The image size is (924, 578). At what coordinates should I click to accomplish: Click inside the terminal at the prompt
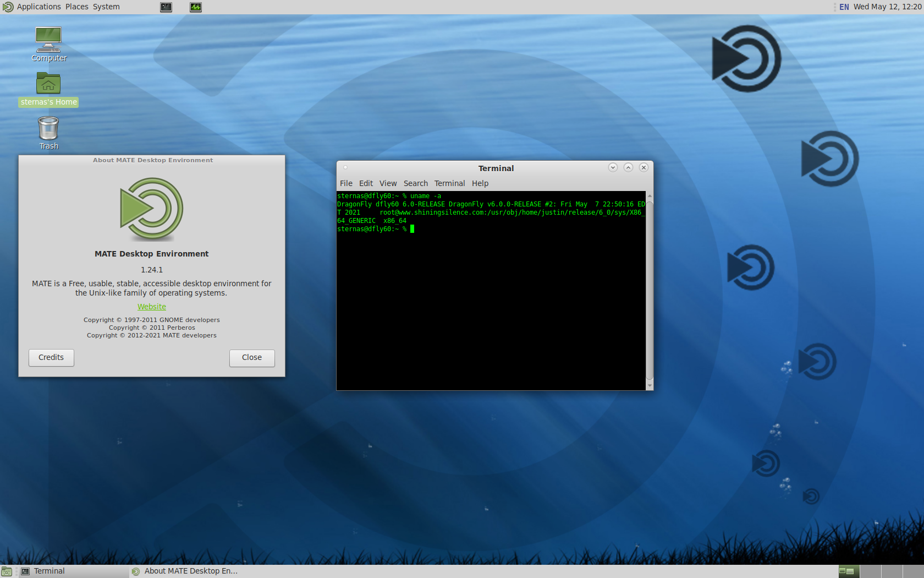[x=412, y=229]
